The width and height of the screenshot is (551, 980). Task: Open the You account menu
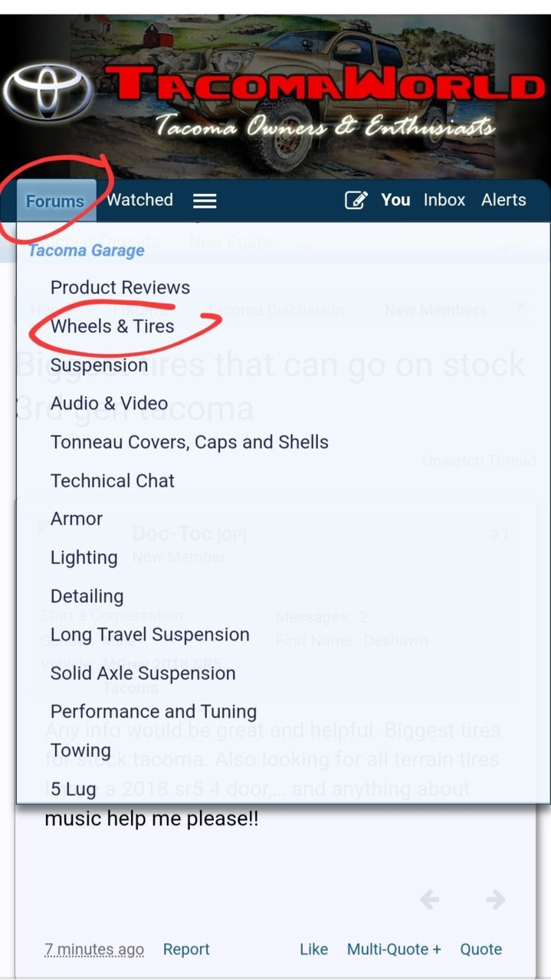coord(395,200)
